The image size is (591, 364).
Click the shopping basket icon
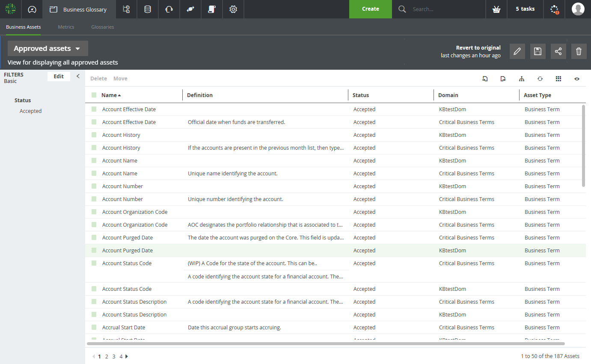496,9
